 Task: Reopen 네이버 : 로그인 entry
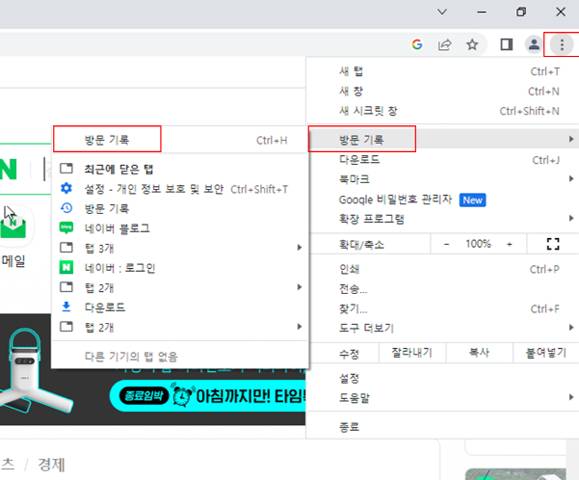coord(180,268)
